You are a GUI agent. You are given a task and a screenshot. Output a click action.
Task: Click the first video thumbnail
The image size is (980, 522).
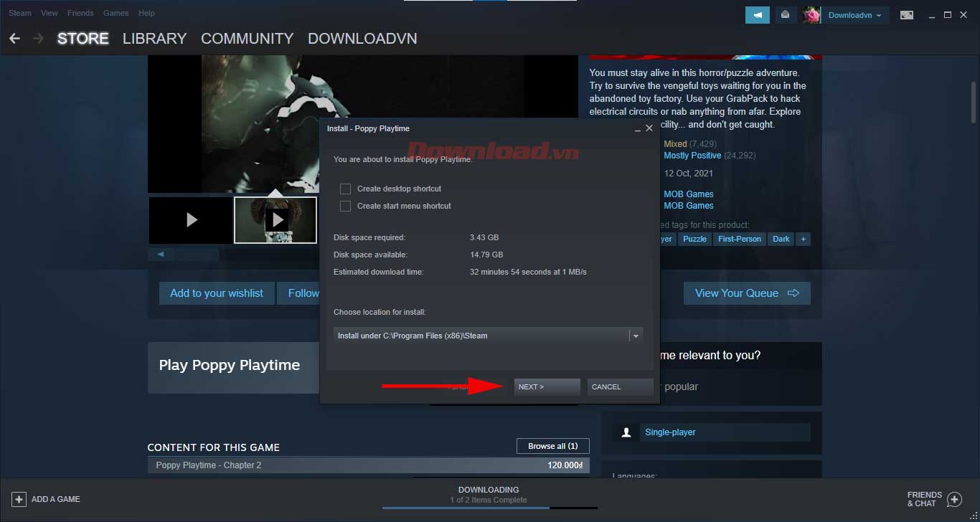[x=191, y=220]
